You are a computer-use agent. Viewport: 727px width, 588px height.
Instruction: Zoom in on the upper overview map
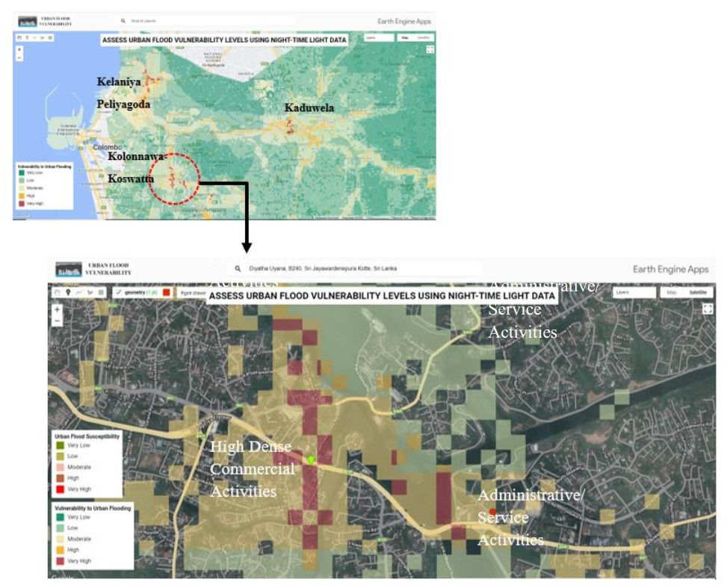[19, 49]
